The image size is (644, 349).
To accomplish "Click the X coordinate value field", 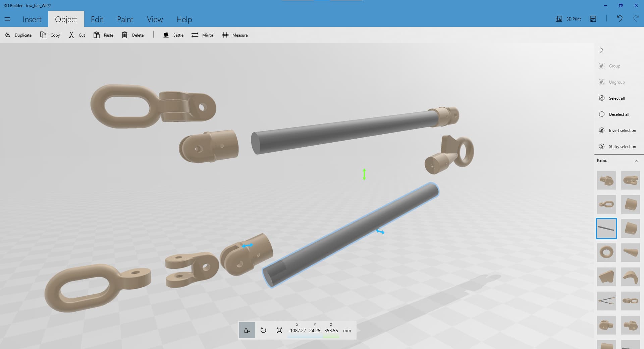I will 297,331.
